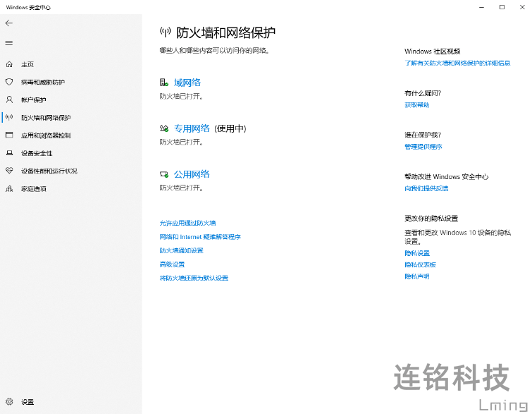Click the domain network icon next to 域网络
532x414 pixels.
tap(164, 83)
